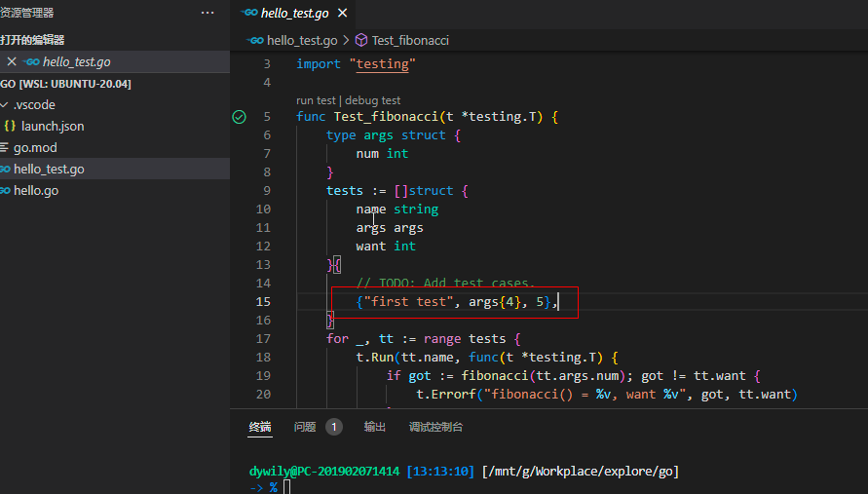Open the explorer more actions ellipsis

208,13
